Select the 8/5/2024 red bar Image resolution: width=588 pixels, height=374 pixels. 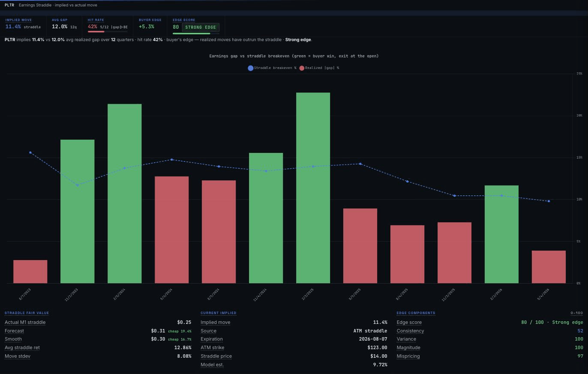pos(219,232)
